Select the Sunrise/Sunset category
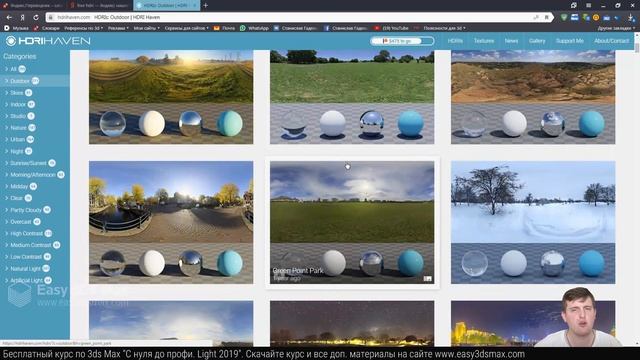640x360 pixels. (35, 163)
